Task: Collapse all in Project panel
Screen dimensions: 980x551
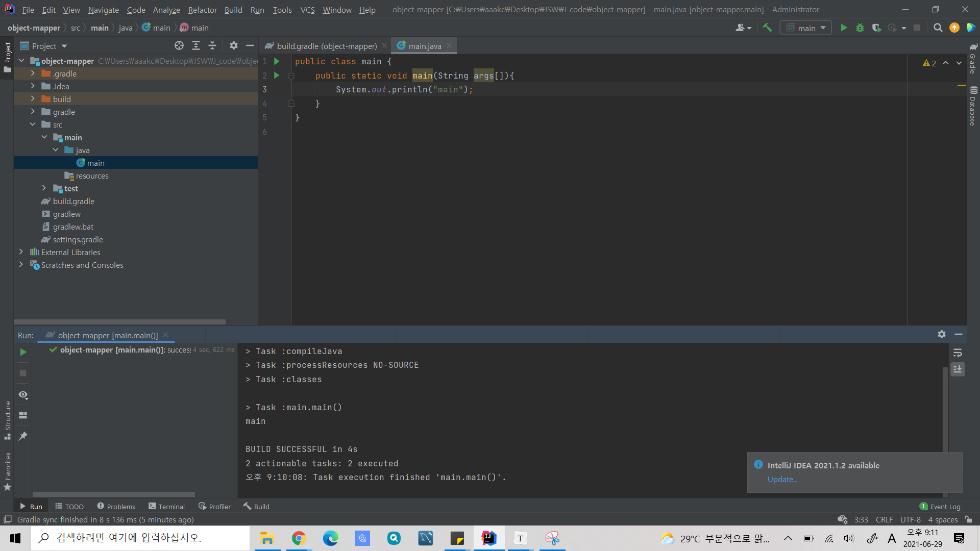Action: 212,46
